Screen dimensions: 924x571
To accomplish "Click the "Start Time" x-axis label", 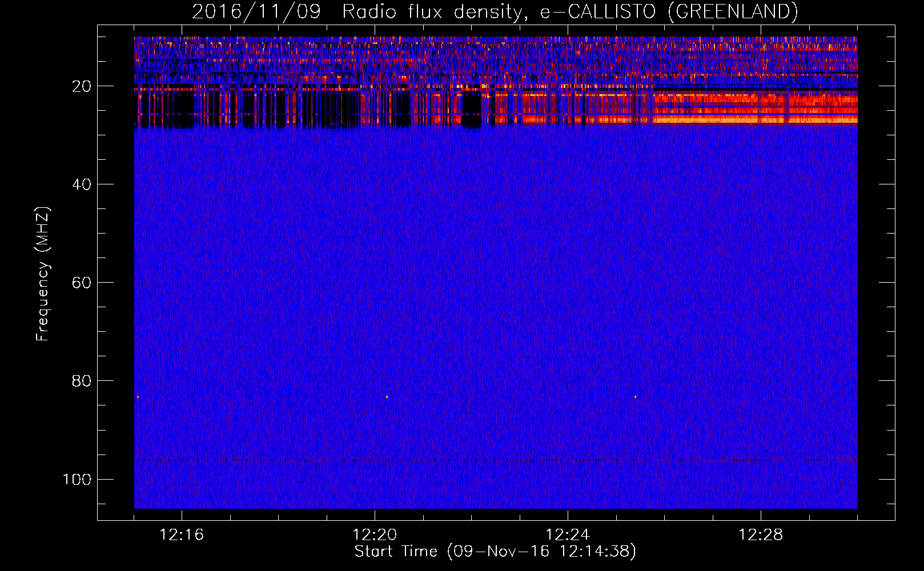I will [x=395, y=552].
